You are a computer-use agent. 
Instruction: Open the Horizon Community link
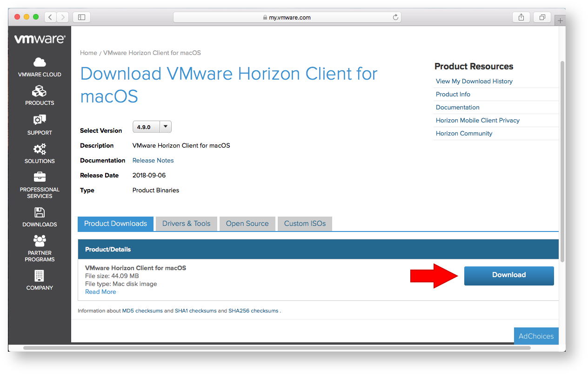[x=464, y=133]
